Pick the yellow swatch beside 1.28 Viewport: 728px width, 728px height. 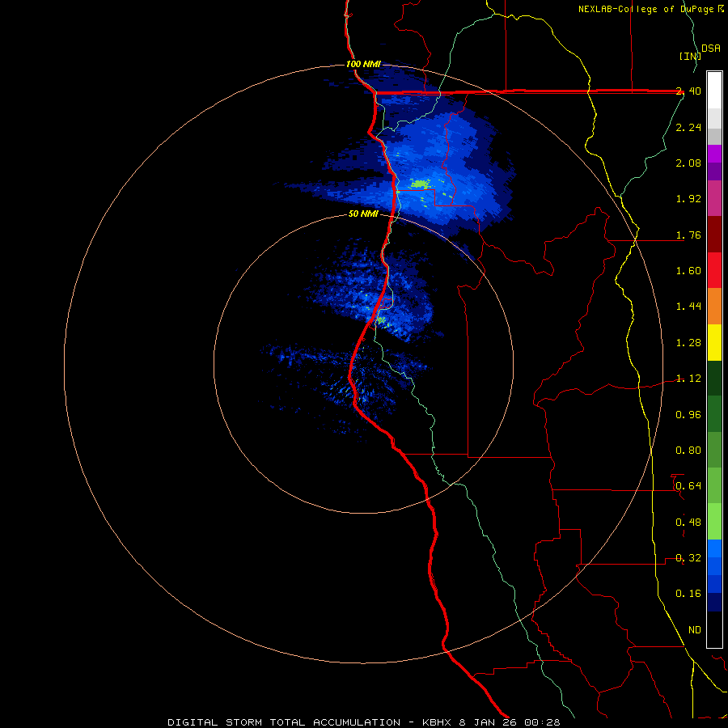click(714, 342)
